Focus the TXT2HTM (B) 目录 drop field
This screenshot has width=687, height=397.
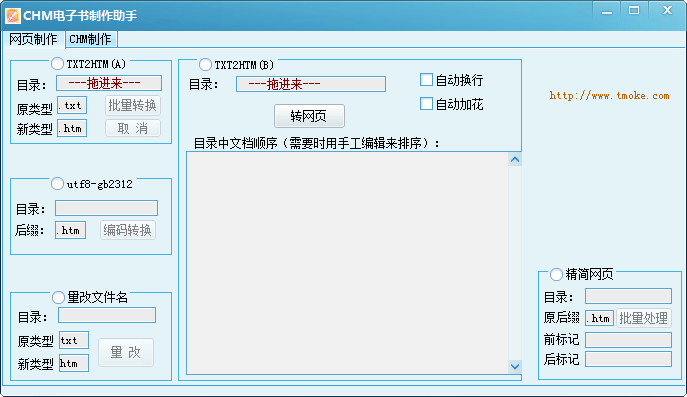(311, 84)
